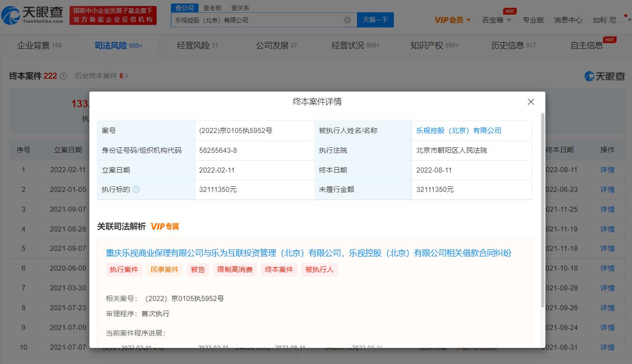Screen dimensions: 632x364
Task: Open the 消息中心 link
Action: coord(568,20)
